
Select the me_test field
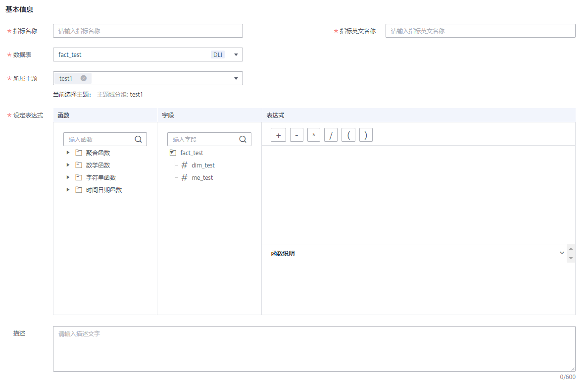tap(202, 177)
